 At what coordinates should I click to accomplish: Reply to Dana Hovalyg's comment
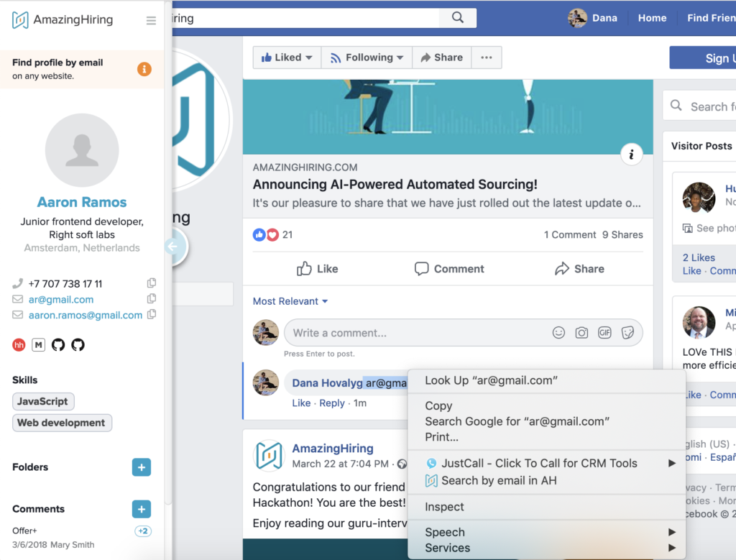tap(332, 403)
